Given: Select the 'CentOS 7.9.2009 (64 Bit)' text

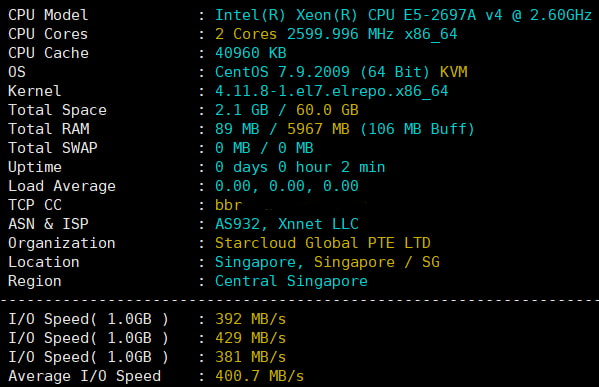Looking at the screenshot, I should tap(322, 72).
